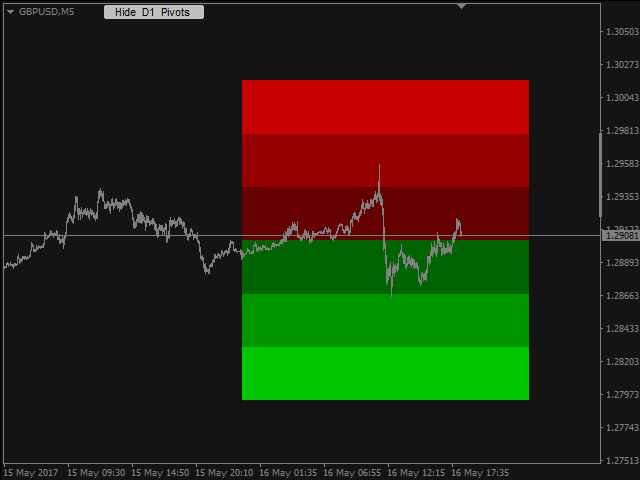
Task: Open the GBPUSD,M5 symbol dropdown arrow
Action: pyautogui.click(x=11, y=12)
